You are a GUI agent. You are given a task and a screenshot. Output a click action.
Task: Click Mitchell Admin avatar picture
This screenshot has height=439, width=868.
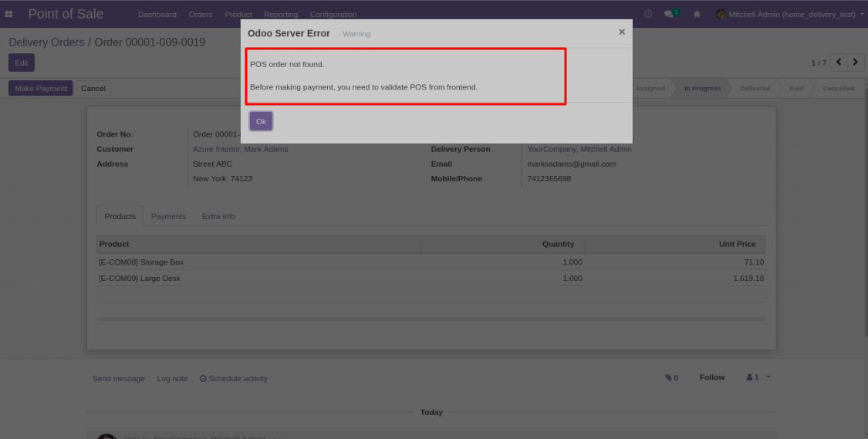click(x=721, y=15)
